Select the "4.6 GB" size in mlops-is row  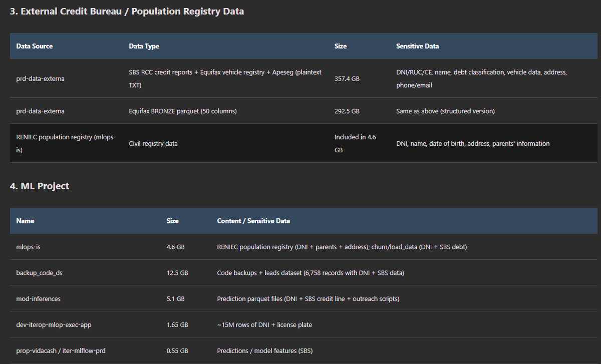[x=176, y=247]
